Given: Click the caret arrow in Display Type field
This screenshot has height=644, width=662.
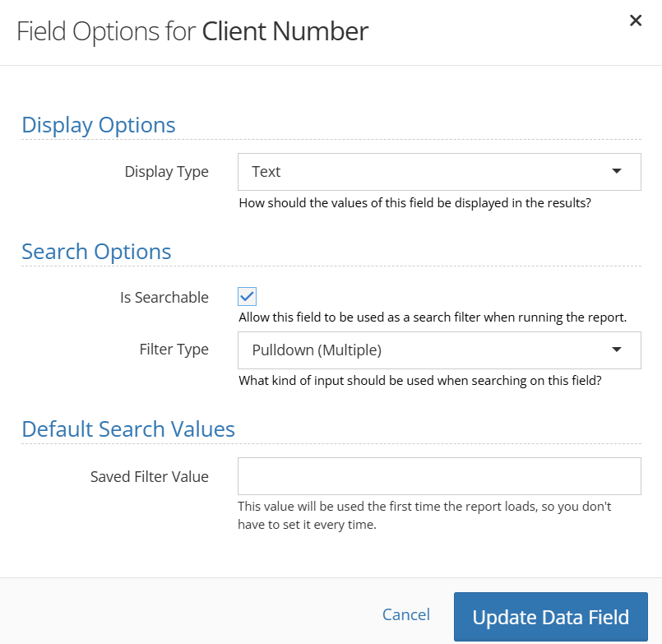Looking at the screenshot, I should (617, 172).
